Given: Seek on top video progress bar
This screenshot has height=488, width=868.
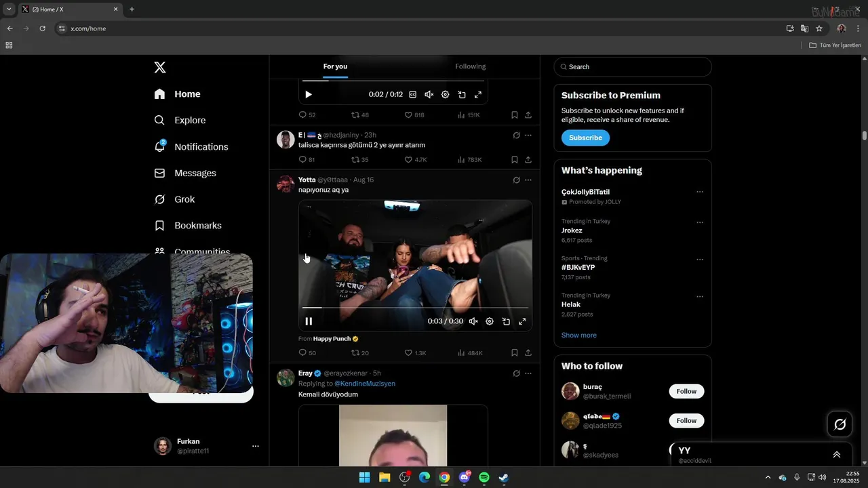Looking at the screenshot, I should 393,81.
